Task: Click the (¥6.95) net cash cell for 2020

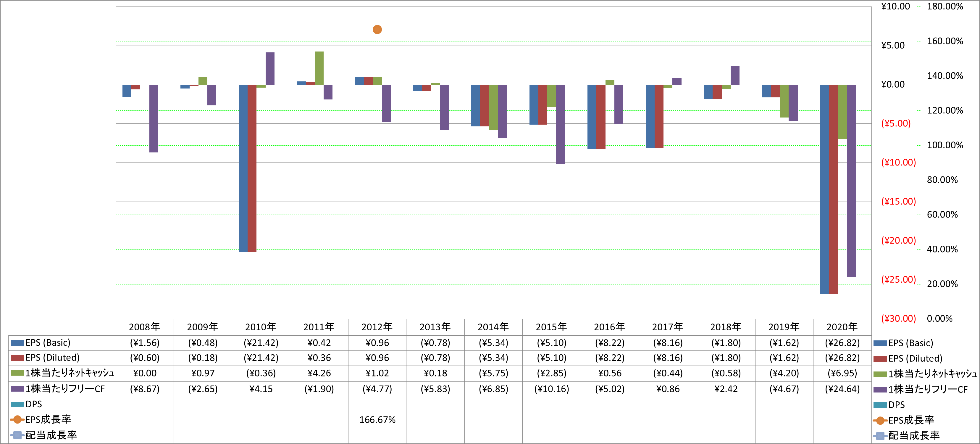Action: 842,373
